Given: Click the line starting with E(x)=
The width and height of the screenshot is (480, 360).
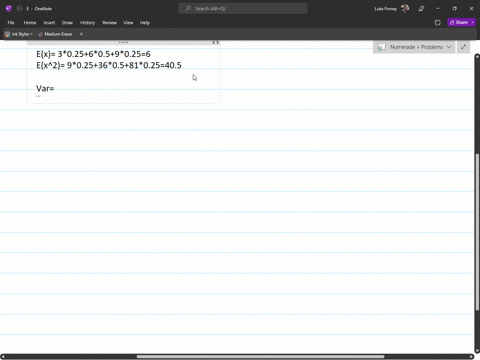Looking at the screenshot, I should tap(93, 54).
